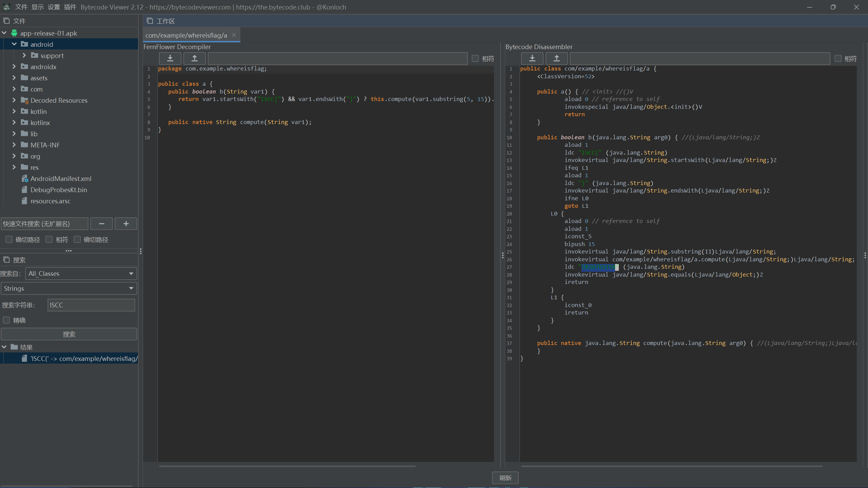
Task: Click the META-INF folder icon
Action: [x=24, y=145]
